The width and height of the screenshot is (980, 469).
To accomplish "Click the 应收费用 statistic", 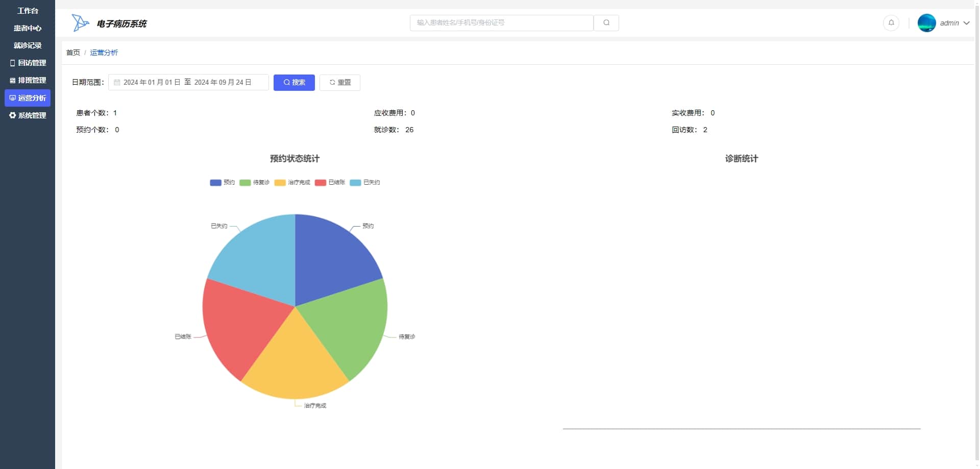I will [x=395, y=113].
